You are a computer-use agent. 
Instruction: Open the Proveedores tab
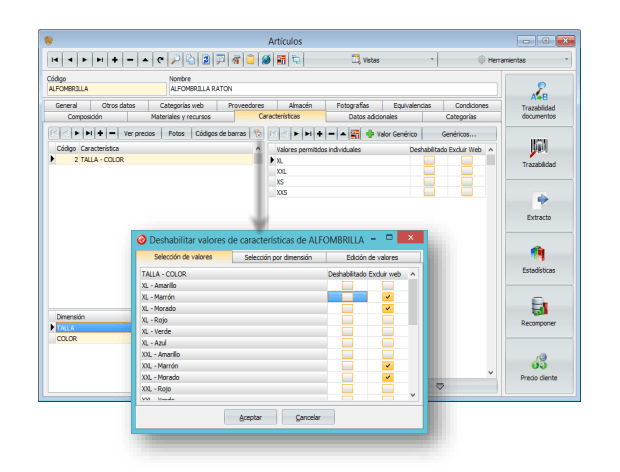click(x=245, y=105)
